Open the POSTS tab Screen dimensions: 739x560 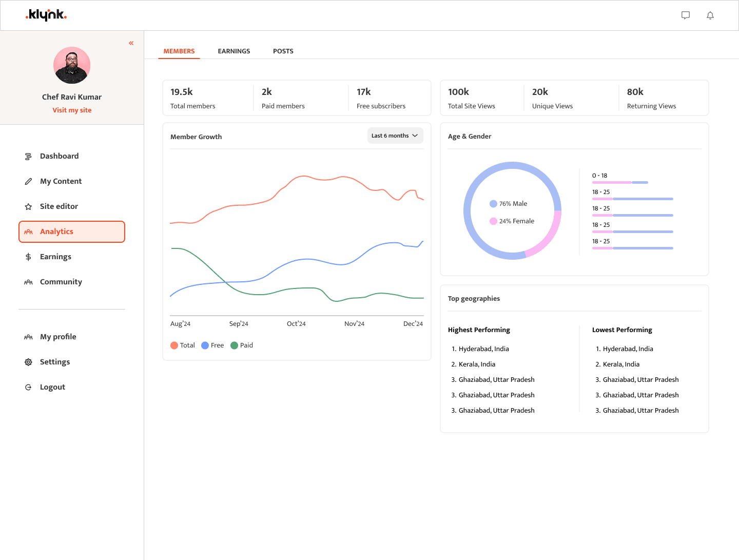point(283,51)
